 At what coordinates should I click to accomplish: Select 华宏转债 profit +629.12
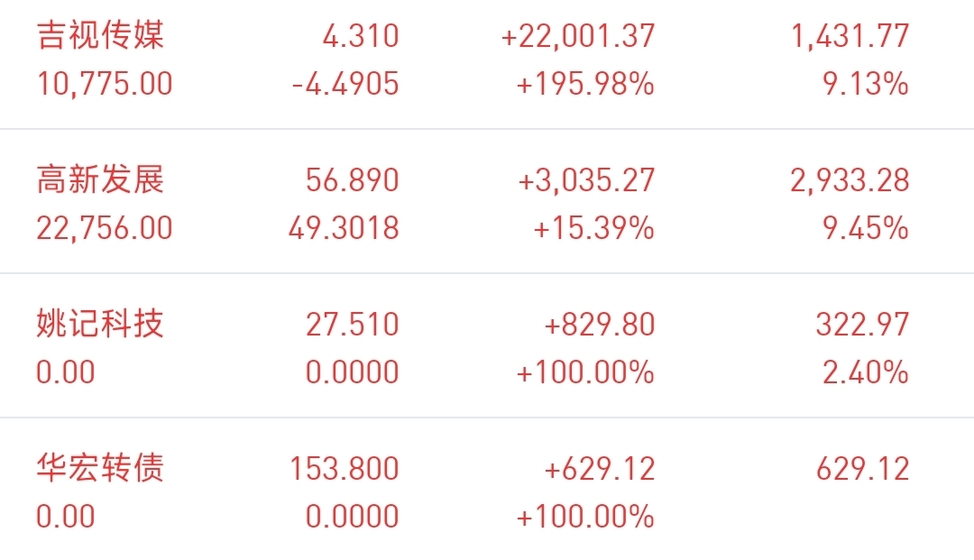tap(600, 469)
